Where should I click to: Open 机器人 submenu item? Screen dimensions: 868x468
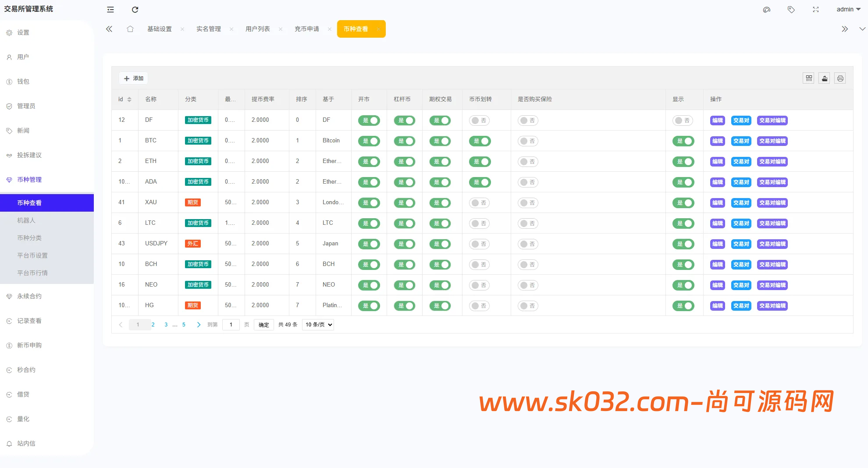pos(47,220)
